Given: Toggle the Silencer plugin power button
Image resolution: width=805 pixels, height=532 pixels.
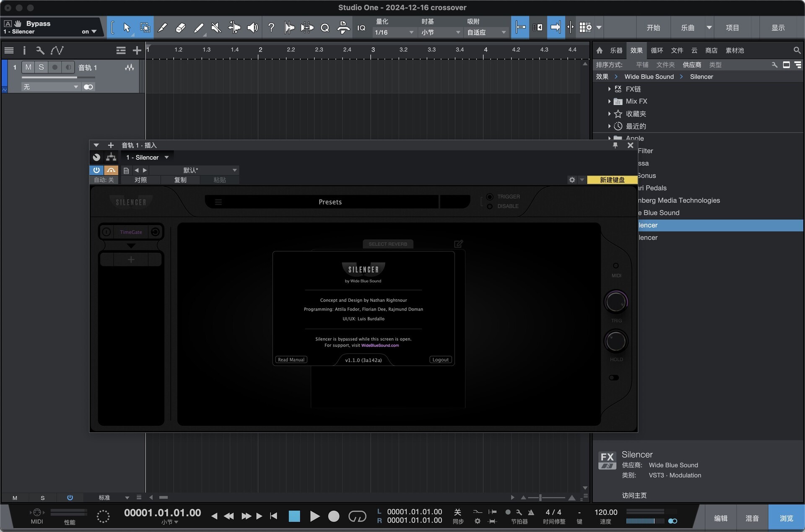Looking at the screenshot, I should pos(96,170).
